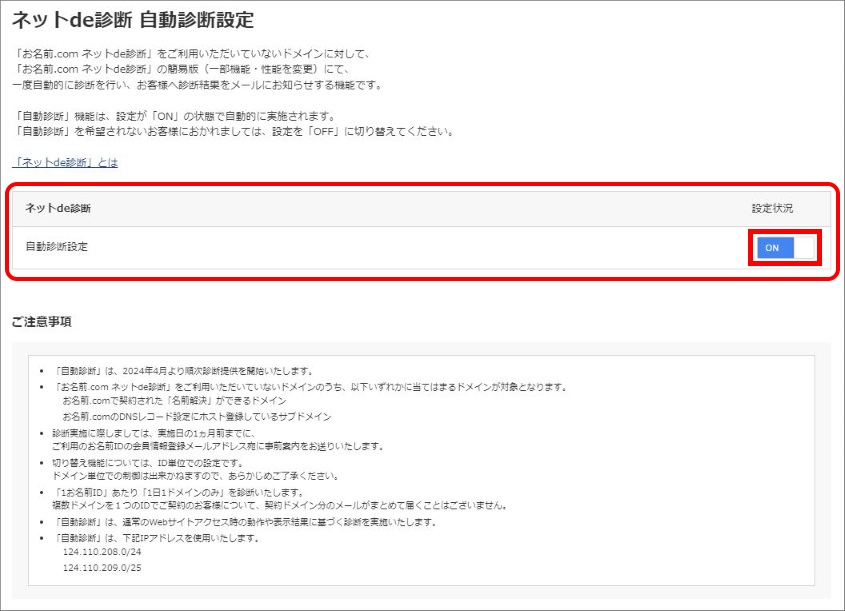Toggle the 自動診断設定 ON switch
The image size is (845, 611).
[x=785, y=248]
